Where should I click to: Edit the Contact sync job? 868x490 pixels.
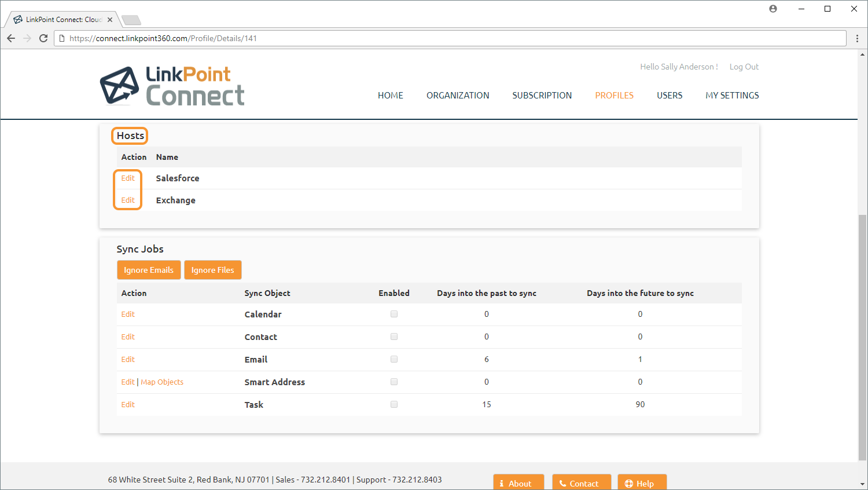(x=128, y=337)
